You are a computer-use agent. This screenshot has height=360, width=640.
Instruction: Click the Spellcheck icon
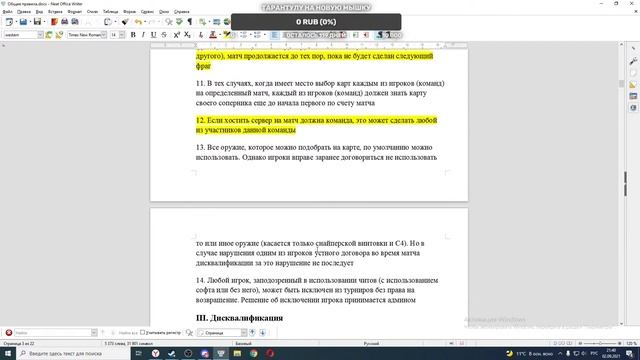tap(179, 22)
